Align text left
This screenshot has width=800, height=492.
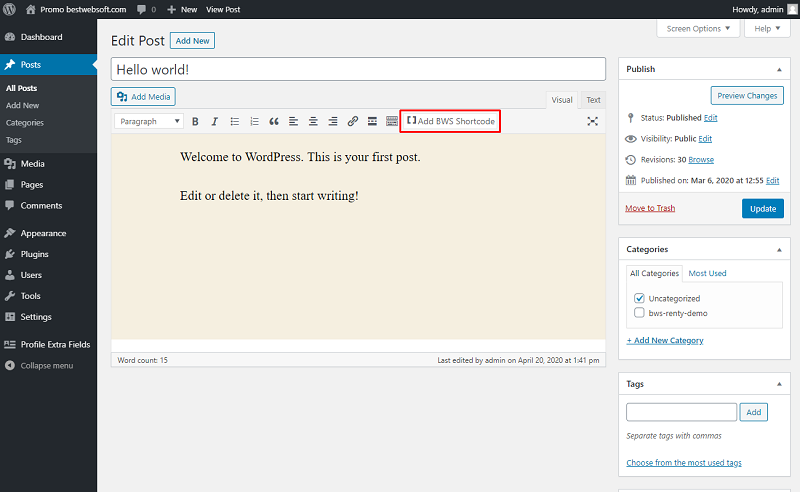pyautogui.click(x=293, y=121)
